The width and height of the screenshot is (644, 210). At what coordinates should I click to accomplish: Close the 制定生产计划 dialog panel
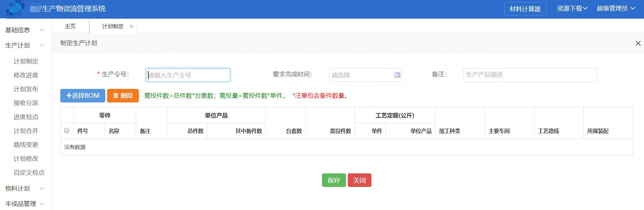click(638, 43)
